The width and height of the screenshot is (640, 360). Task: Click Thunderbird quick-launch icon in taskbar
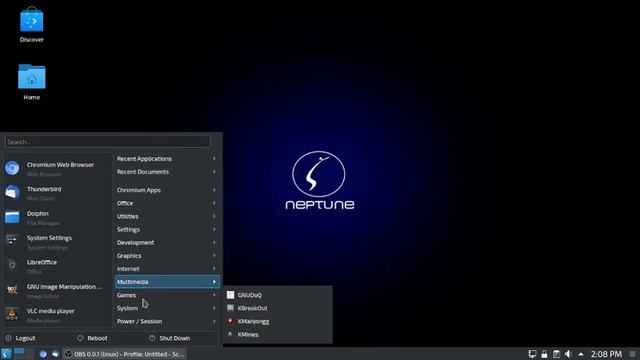pos(55,354)
